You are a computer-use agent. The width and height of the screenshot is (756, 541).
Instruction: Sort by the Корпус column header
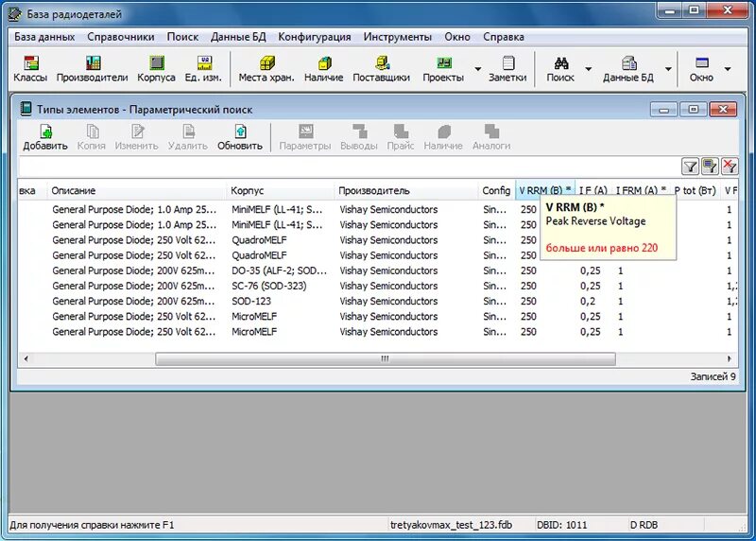[x=280, y=191]
